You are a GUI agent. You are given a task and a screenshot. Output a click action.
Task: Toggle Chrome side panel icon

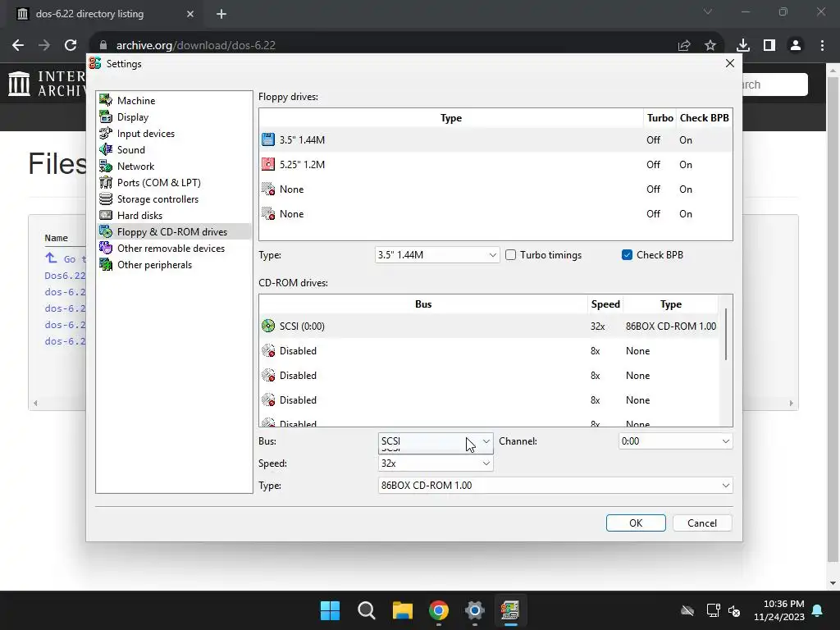[x=769, y=45]
